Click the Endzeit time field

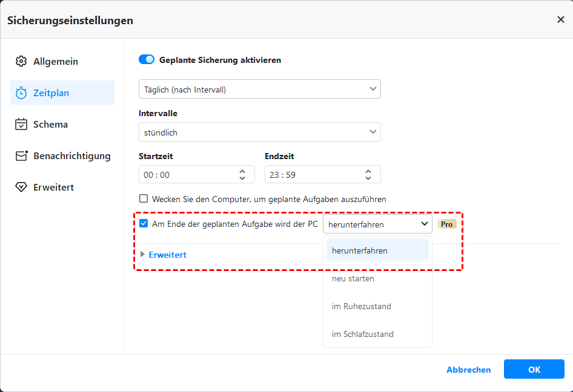click(309, 175)
